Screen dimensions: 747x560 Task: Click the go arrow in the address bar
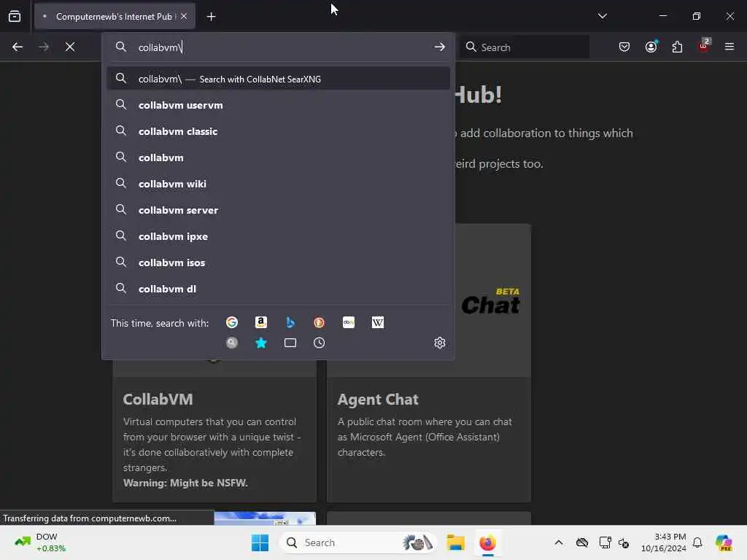pos(439,47)
